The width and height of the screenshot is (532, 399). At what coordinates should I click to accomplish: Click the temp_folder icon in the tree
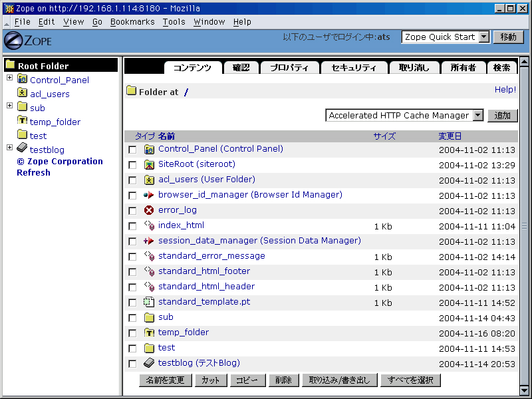(23, 120)
